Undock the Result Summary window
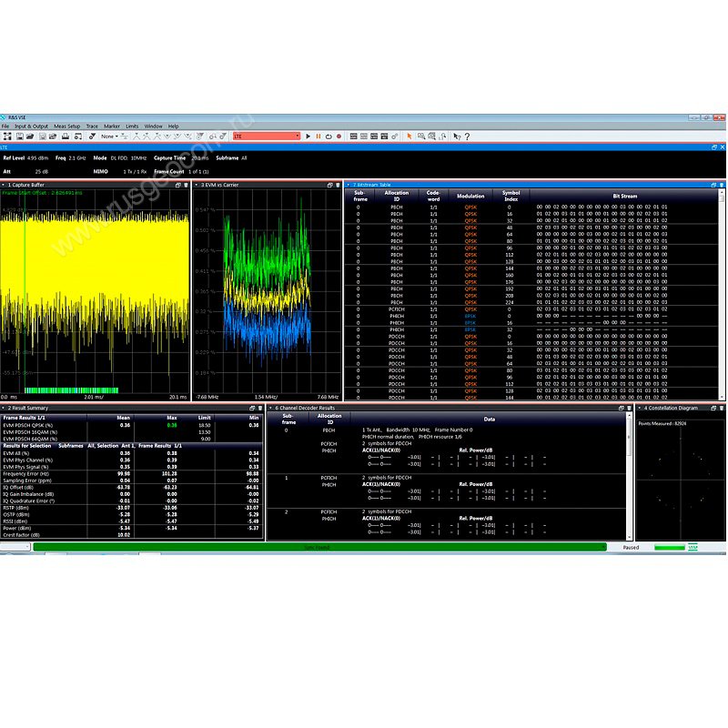This screenshot has width=728, height=728. coord(252,408)
